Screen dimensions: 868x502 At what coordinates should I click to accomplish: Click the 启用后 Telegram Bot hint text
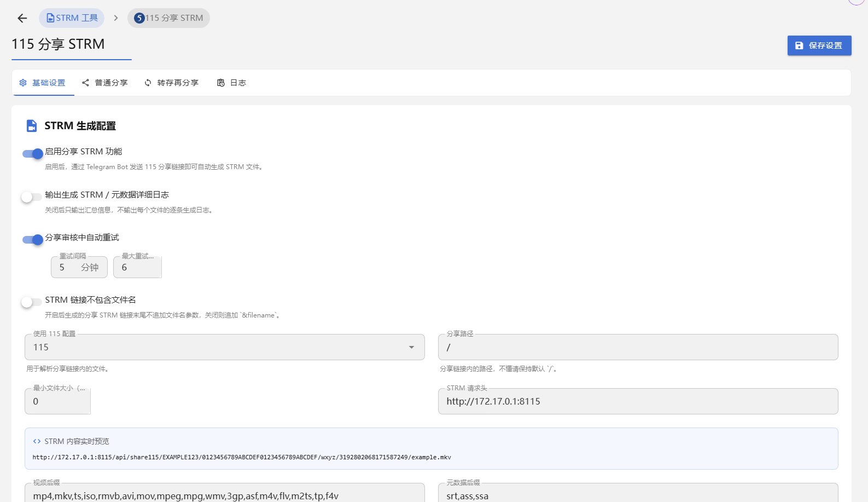click(x=155, y=167)
